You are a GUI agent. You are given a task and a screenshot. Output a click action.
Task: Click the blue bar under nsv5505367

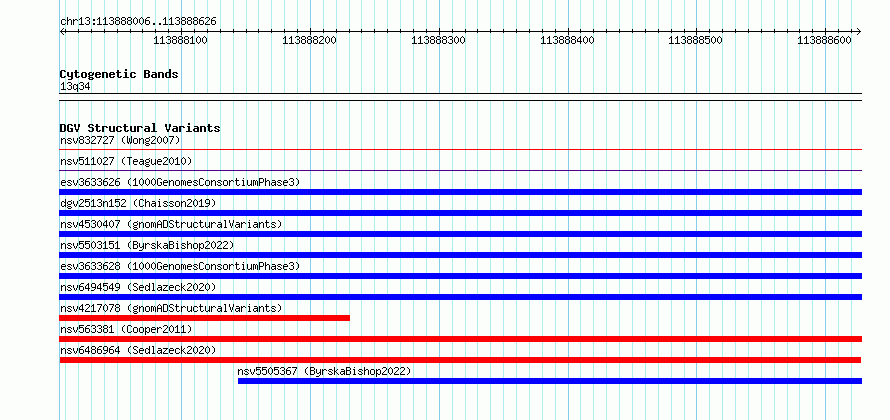(x=550, y=381)
